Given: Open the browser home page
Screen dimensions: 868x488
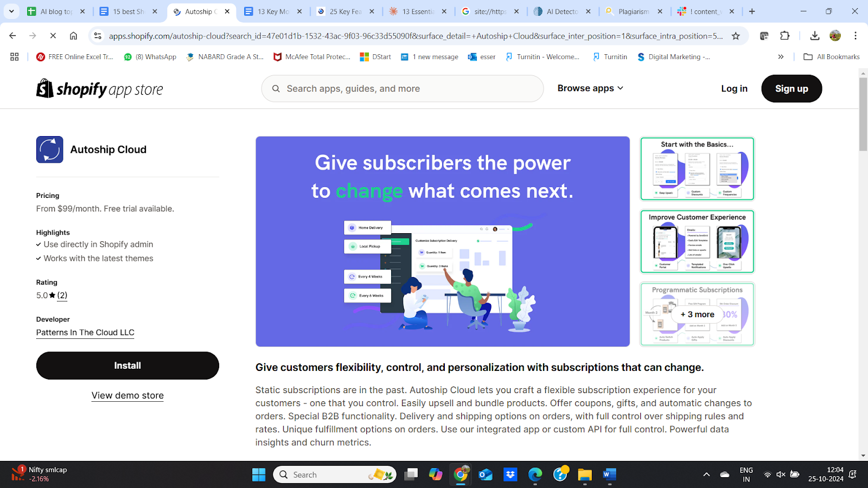Looking at the screenshot, I should 73,36.
